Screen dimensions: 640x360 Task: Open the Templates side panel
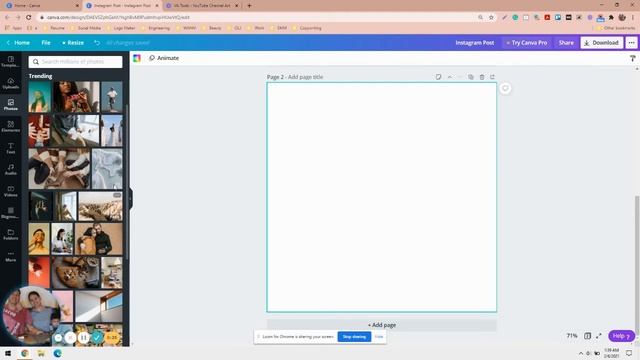coord(11,62)
